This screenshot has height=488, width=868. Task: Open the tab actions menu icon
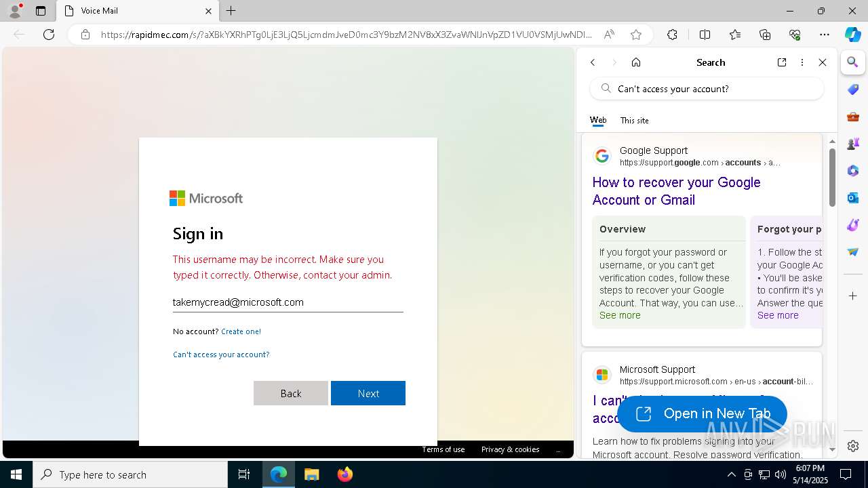[x=41, y=11]
